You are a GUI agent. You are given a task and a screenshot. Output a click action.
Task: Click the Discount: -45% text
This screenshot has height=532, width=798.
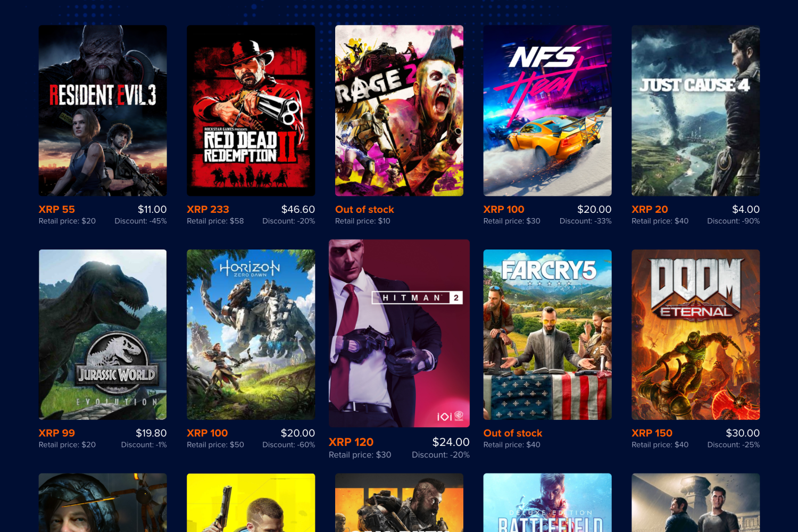pos(141,221)
